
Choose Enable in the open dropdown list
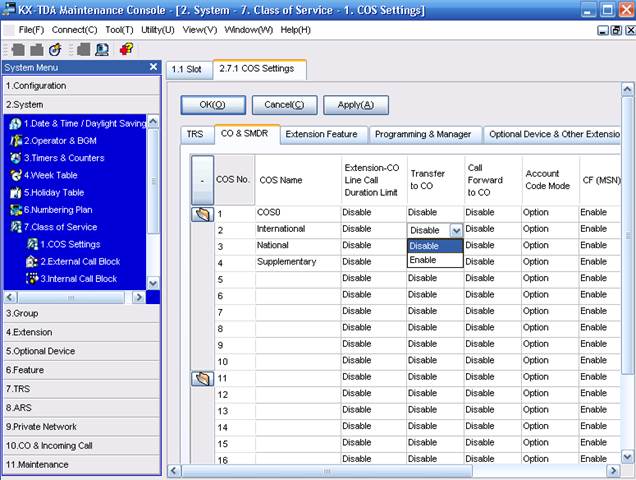pos(435,260)
